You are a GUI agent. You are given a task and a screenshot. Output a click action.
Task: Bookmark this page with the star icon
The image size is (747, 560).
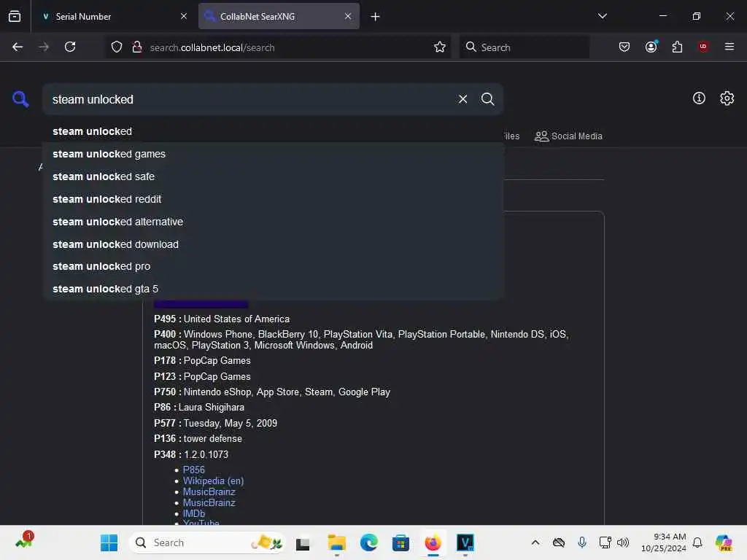point(440,47)
